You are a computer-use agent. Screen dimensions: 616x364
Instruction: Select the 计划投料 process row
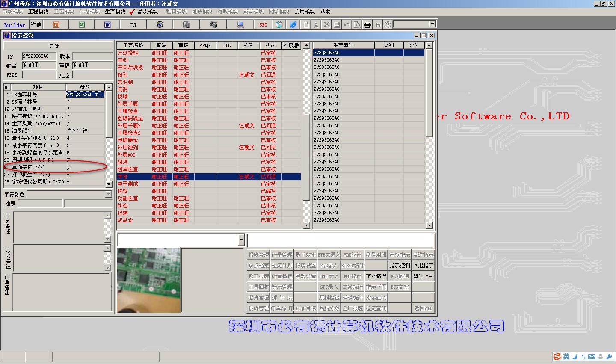point(209,53)
